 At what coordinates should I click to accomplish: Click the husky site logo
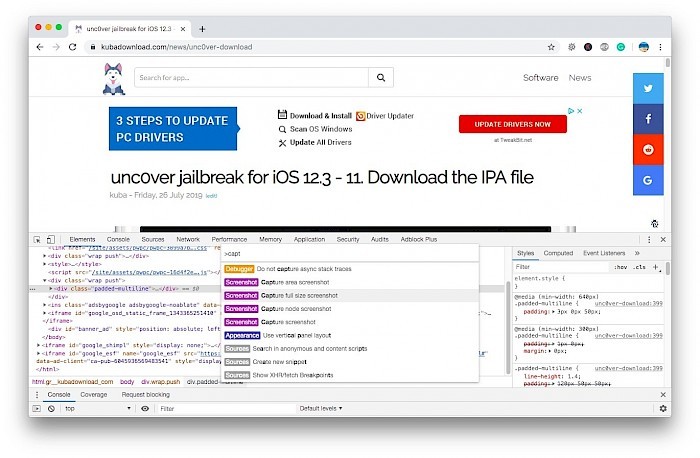tap(114, 79)
